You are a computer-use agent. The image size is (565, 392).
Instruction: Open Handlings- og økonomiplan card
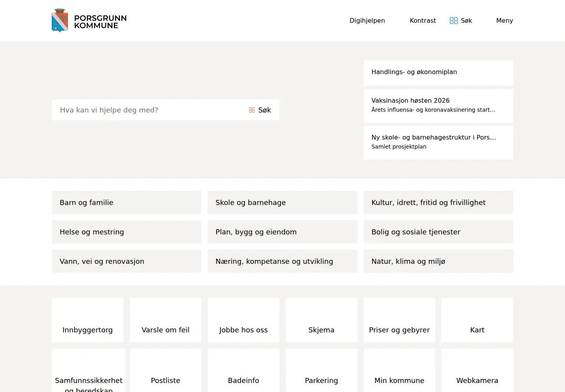438,73
